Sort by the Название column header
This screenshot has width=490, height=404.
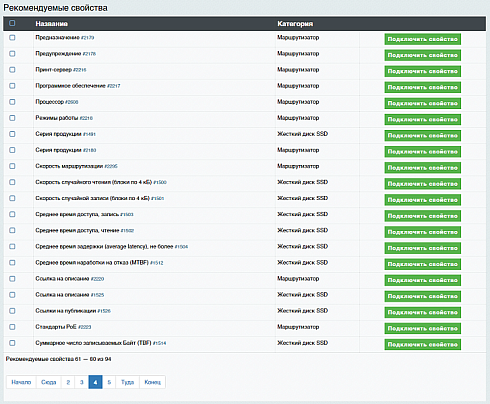click(52, 24)
